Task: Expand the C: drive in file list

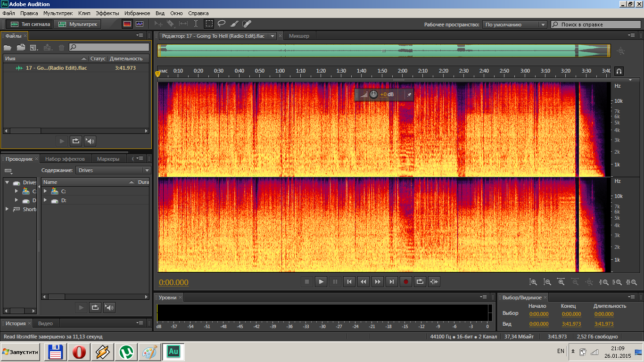Action: (45, 191)
